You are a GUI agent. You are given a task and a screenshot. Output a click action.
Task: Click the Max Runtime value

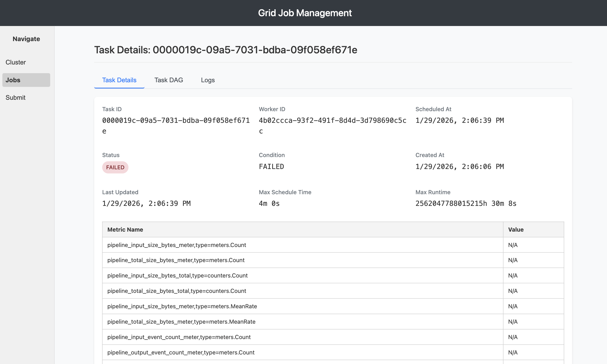[x=466, y=204]
